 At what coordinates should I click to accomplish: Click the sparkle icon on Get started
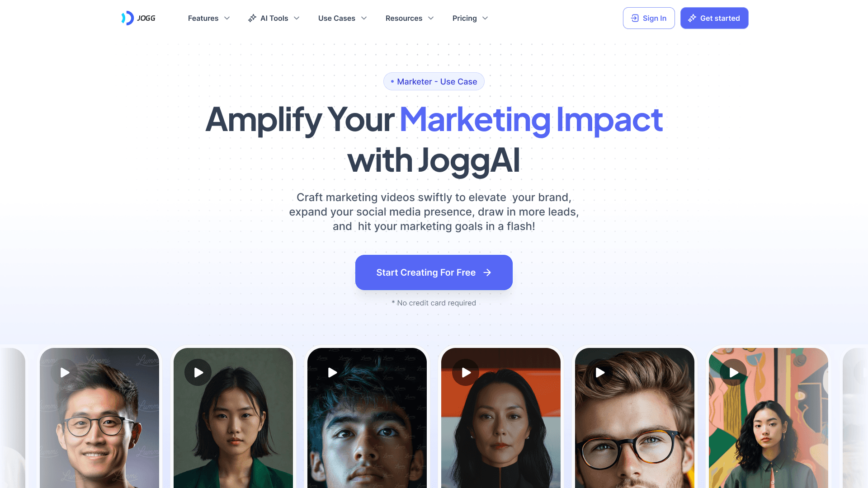692,18
